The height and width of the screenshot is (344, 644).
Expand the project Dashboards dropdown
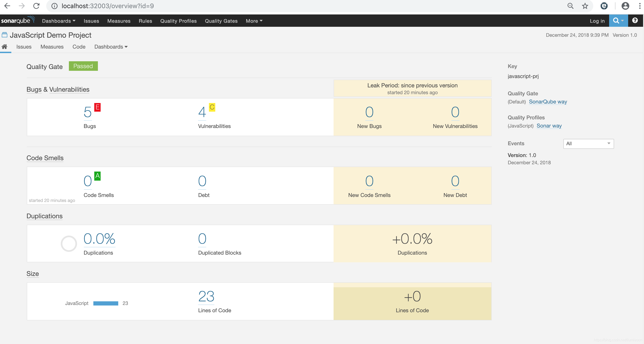click(x=111, y=47)
